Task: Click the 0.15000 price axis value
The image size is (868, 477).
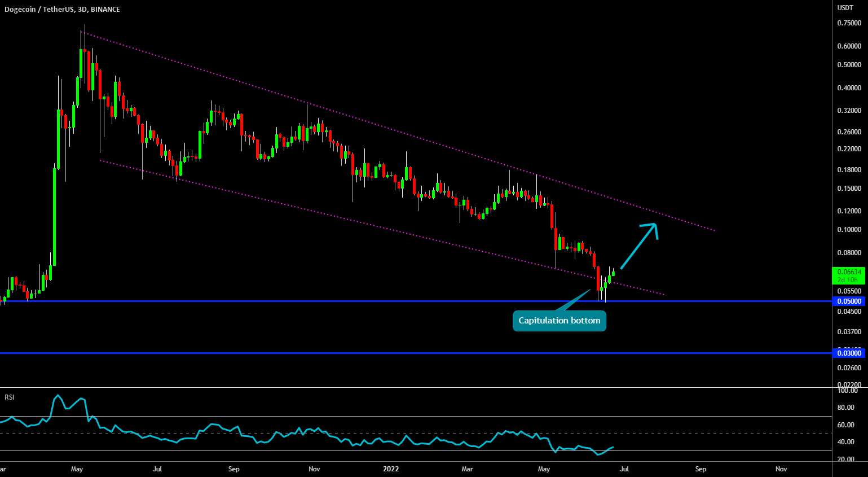Action: click(849, 189)
